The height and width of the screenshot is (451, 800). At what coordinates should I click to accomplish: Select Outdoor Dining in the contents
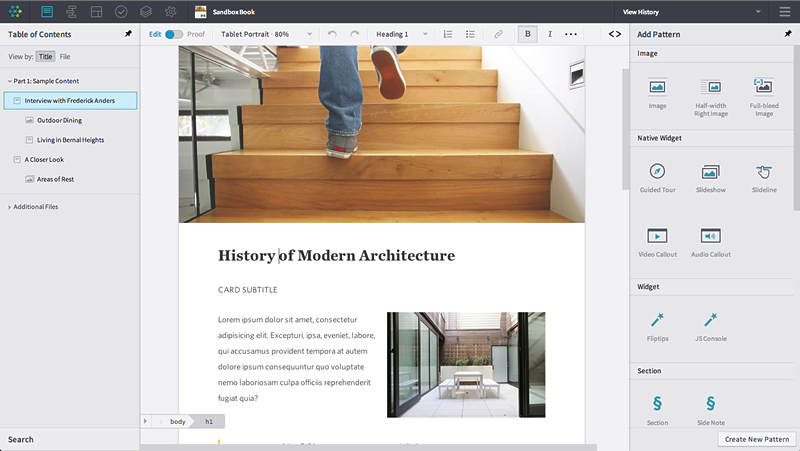[59, 120]
